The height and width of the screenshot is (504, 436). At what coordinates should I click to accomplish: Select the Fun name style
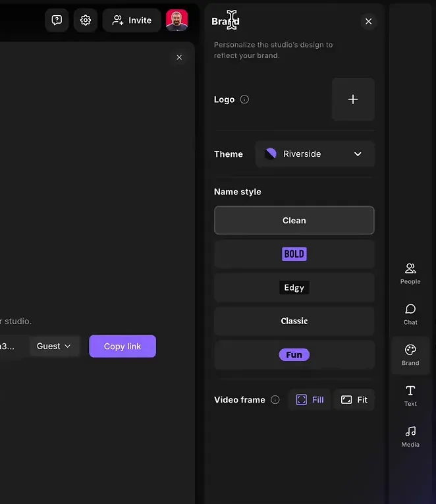pos(294,354)
